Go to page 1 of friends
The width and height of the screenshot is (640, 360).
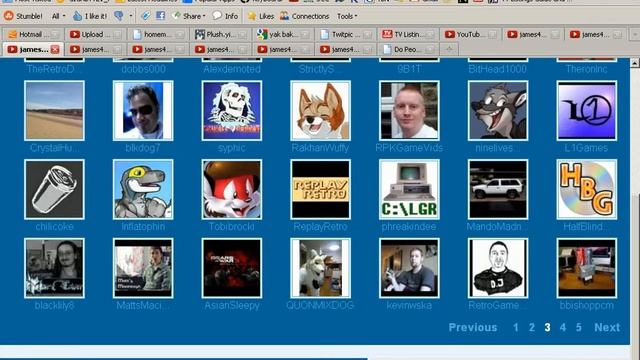tap(516, 327)
